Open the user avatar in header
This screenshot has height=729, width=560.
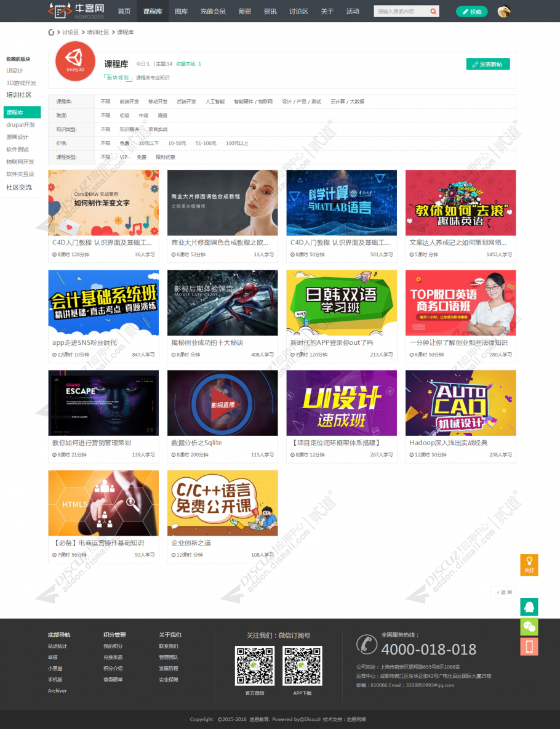[504, 11]
